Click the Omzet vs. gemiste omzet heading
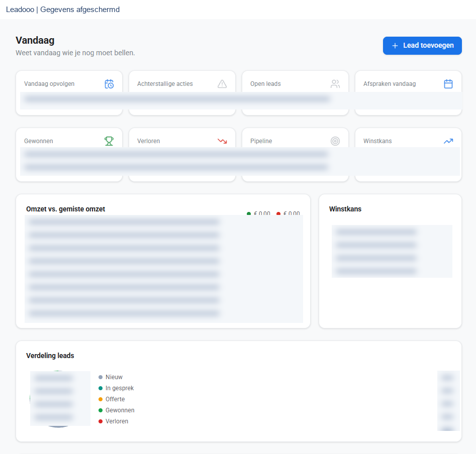 click(65, 209)
